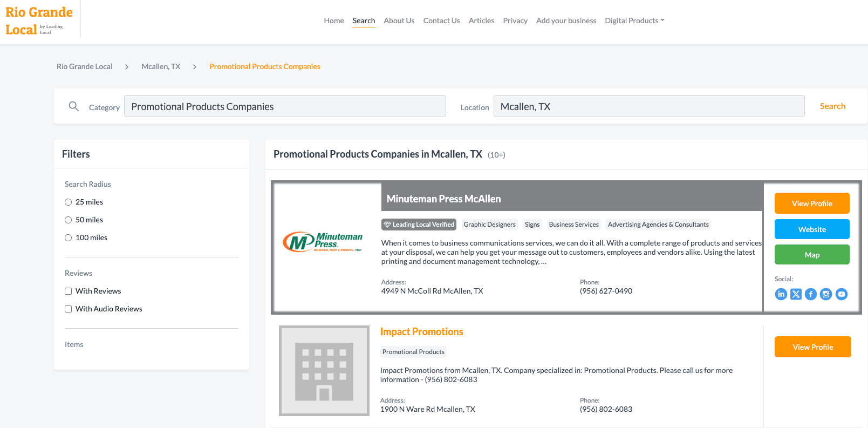Visit Minuteman Press via Website button
Screen dimensions: 868x428
pos(812,229)
